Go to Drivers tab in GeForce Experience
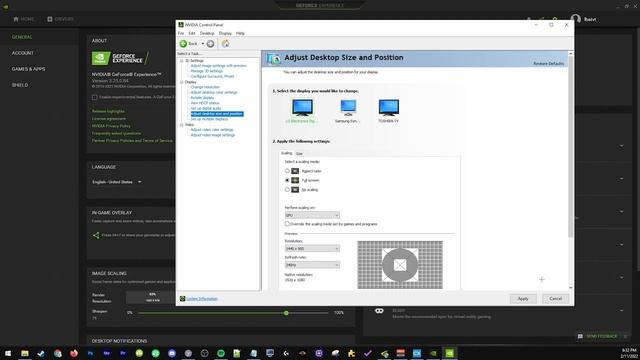The width and height of the screenshot is (640, 360). (60, 19)
